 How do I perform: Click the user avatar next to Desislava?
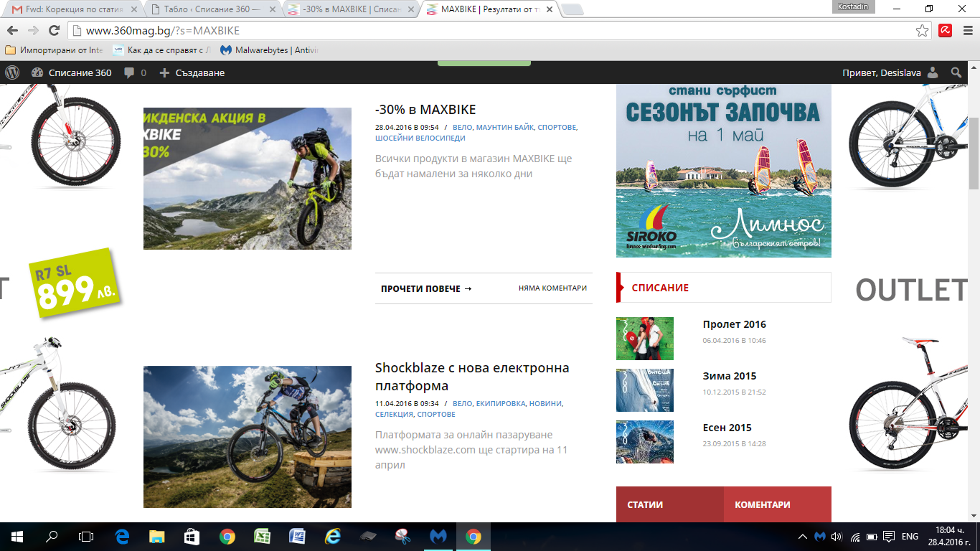[933, 72]
